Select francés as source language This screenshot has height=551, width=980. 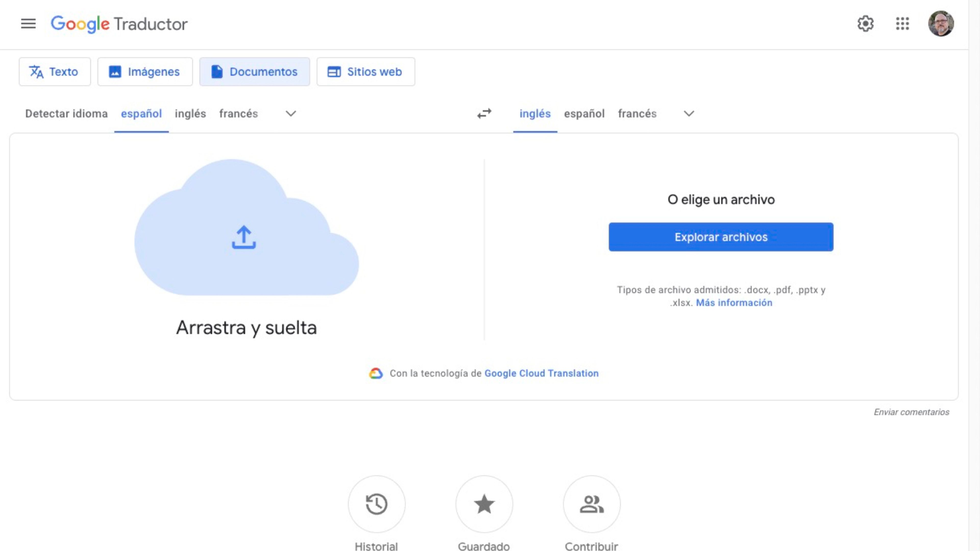click(x=239, y=114)
